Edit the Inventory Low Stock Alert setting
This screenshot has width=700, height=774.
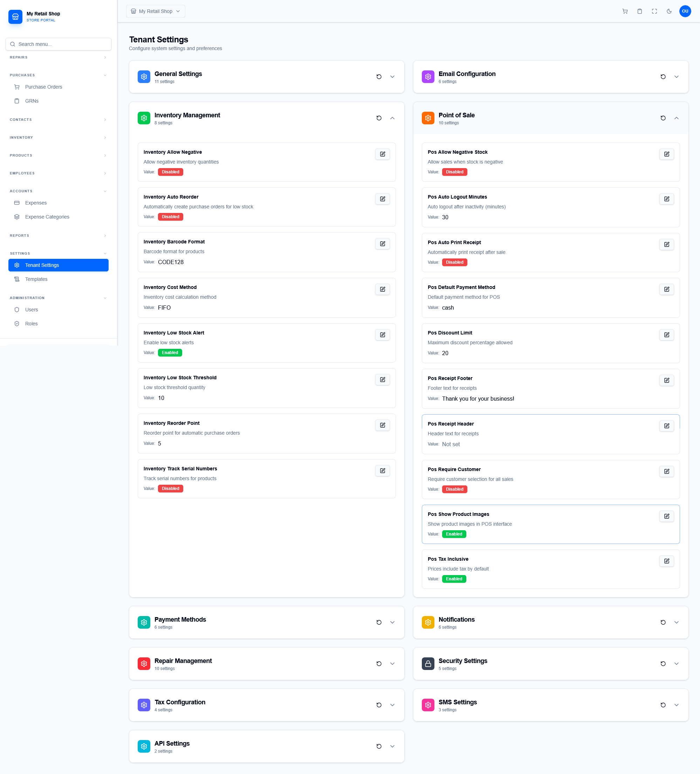(383, 335)
